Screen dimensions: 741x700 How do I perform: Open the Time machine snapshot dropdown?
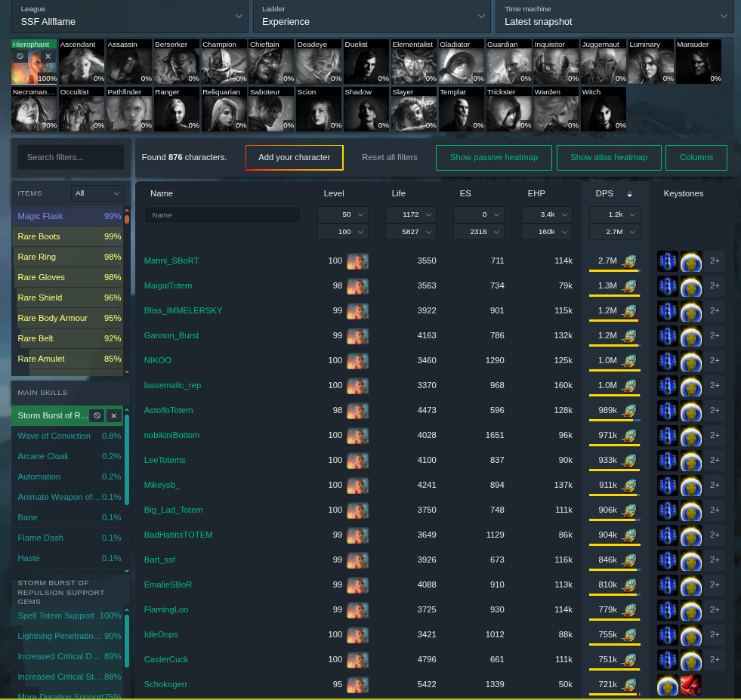[615, 17]
